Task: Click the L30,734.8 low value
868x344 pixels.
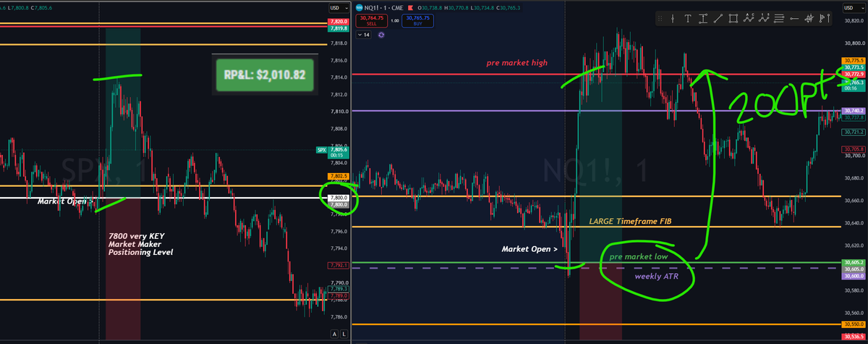Action: pyautogui.click(x=482, y=8)
